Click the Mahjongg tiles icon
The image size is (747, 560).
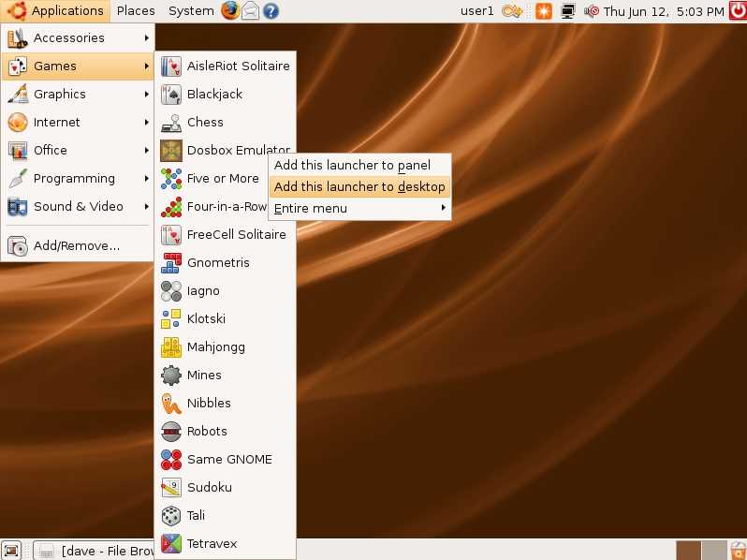click(170, 347)
